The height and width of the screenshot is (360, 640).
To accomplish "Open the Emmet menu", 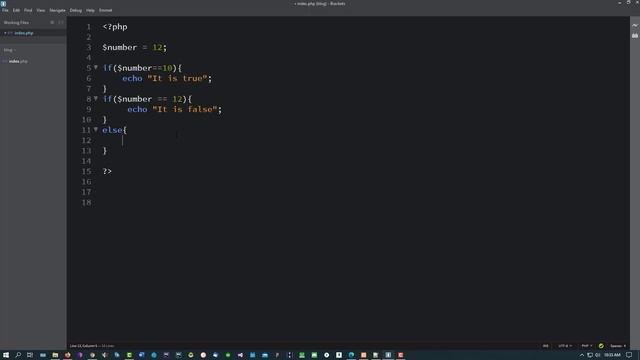I will 105,10.
